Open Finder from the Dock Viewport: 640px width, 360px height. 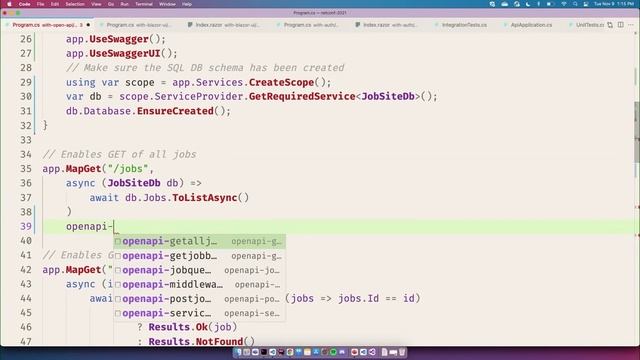pyautogui.click(x=238, y=352)
